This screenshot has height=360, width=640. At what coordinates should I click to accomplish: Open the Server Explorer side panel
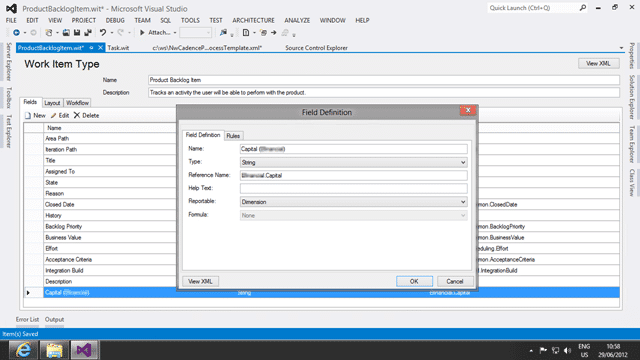coord(9,62)
